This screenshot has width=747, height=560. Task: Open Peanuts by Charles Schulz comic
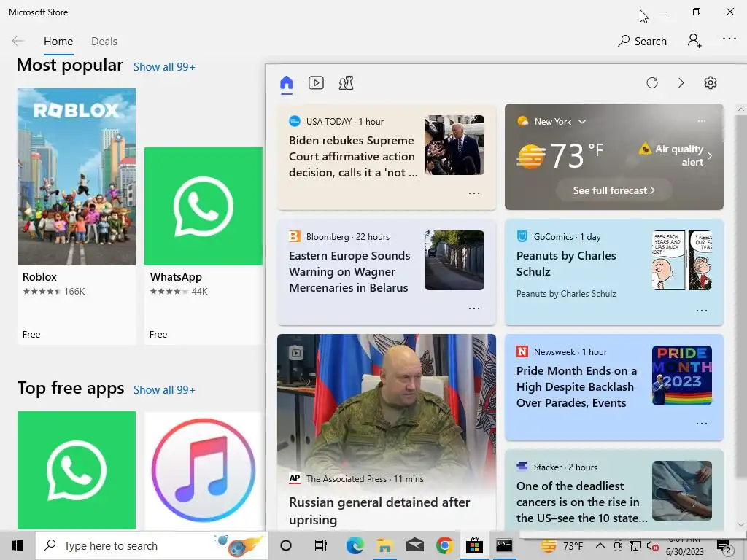pyautogui.click(x=566, y=263)
